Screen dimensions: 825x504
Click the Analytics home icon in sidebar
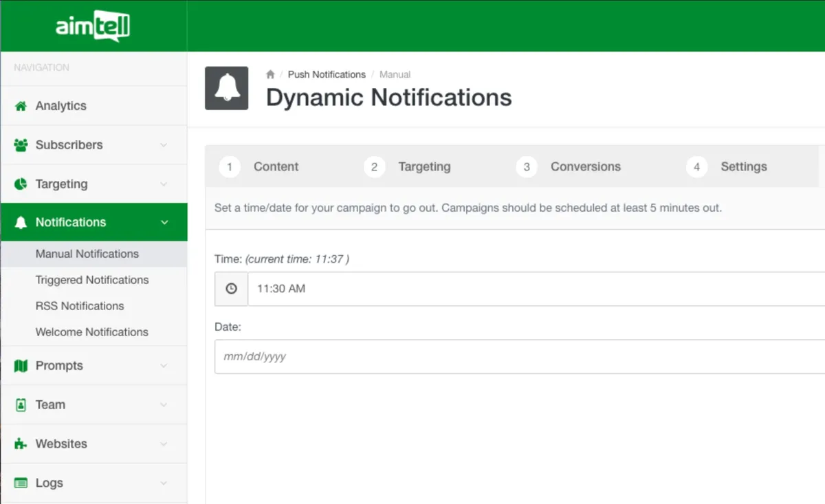pyautogui.click(x=21, y=106)
